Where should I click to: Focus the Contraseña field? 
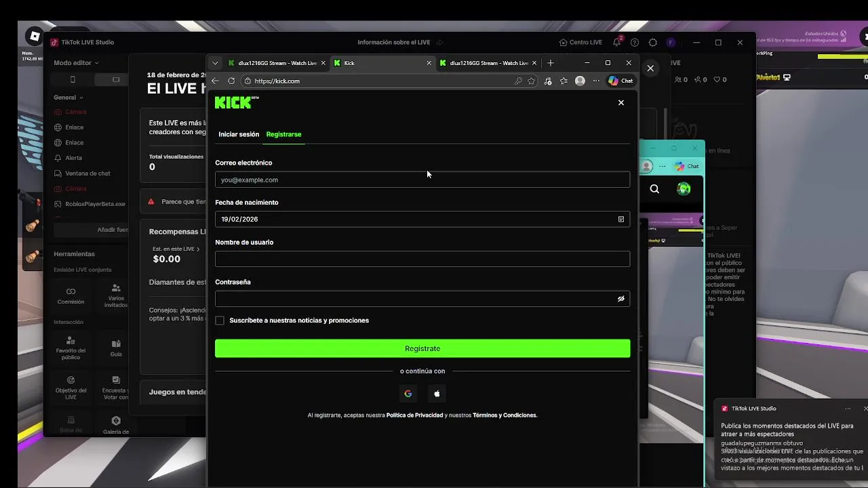(x=422, y=299)
